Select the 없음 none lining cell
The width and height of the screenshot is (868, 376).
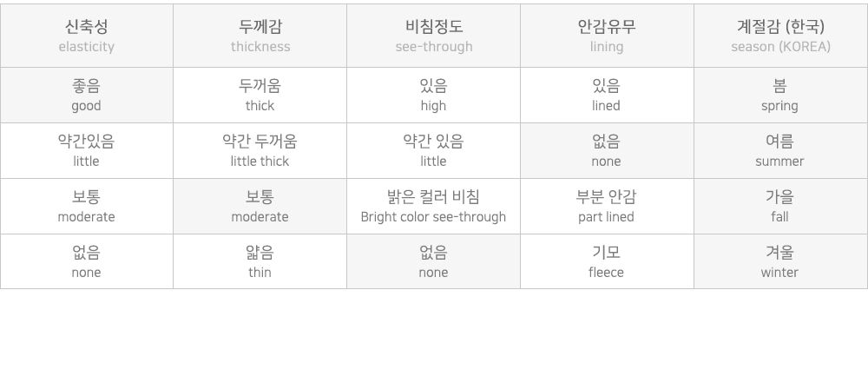point(607,150)
